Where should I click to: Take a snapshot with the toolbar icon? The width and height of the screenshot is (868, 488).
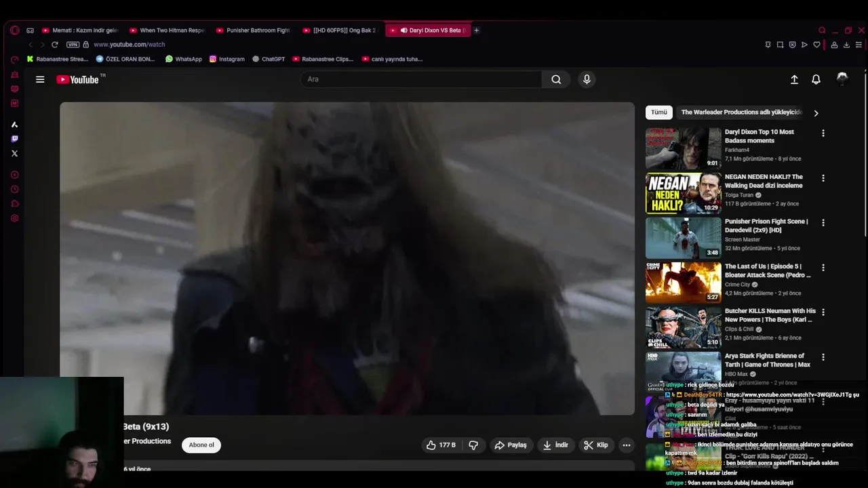780,45
